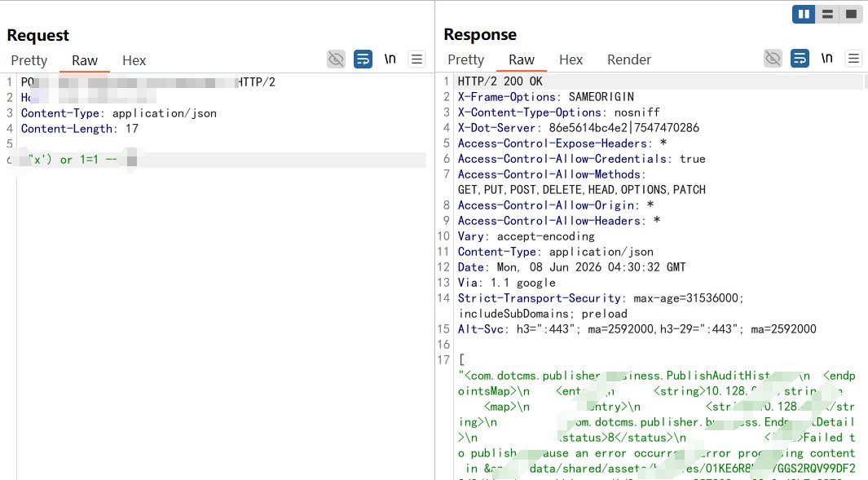Click Access-Control-Allow-Origin header
This screenshot has width=868, height=480.
556,205
